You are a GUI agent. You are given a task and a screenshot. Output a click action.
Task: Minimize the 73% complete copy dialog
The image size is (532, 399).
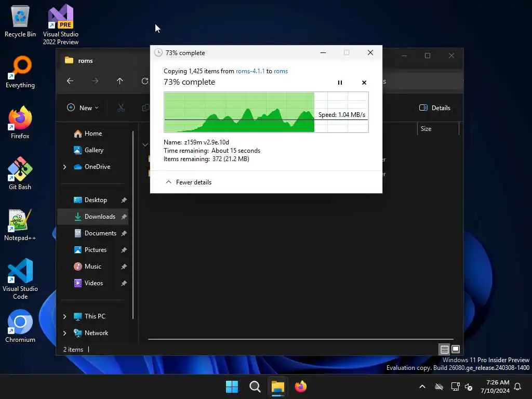coord(323,52)
